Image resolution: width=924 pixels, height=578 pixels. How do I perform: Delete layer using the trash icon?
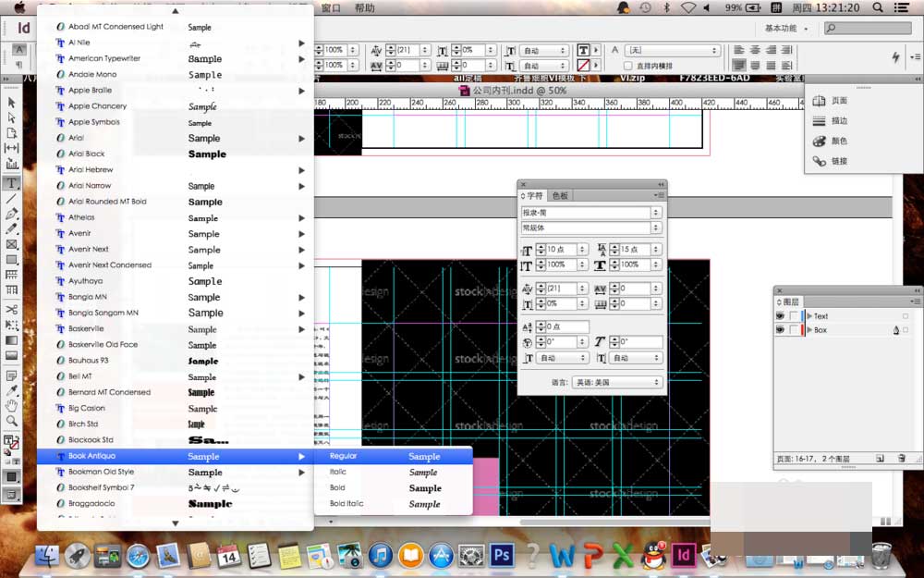click(902, 458)
